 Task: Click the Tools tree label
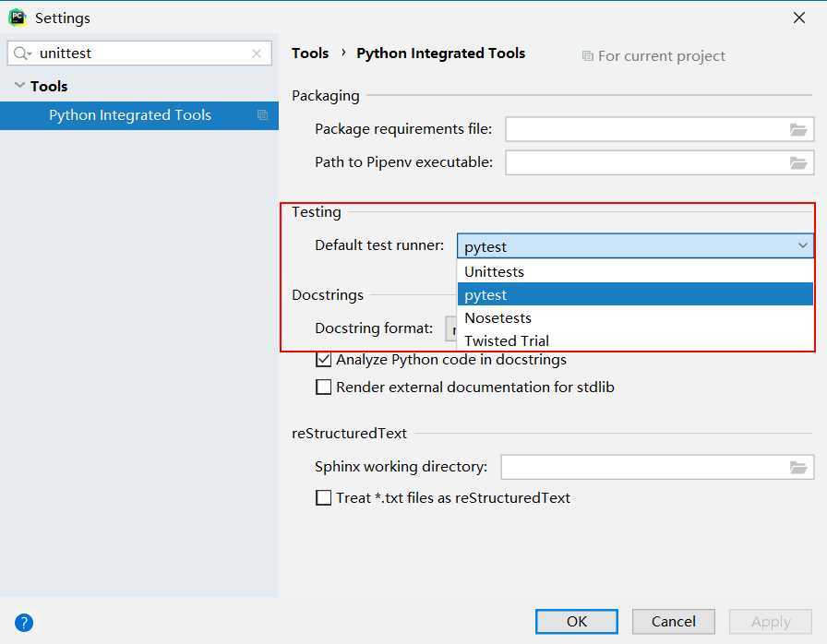[49, 86]
